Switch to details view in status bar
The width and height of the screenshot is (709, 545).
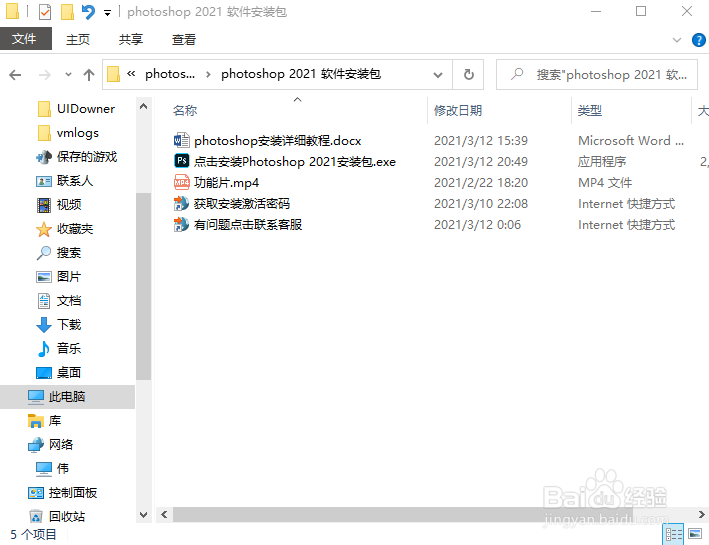674,534
